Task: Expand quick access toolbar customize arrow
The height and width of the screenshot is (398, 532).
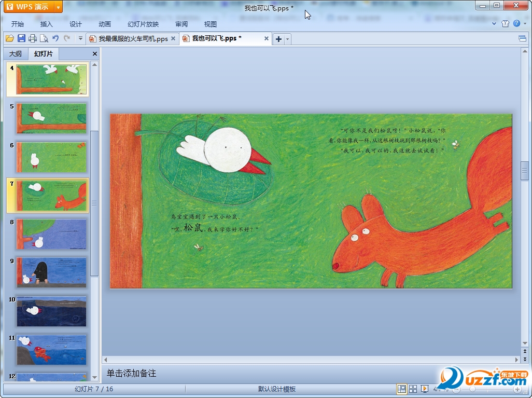Action: (x=80, y=38)
